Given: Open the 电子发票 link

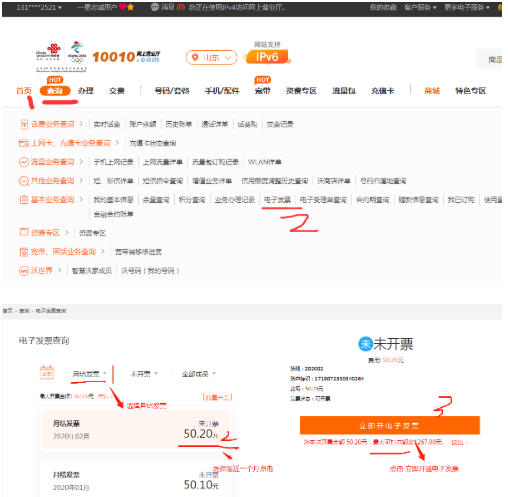Looking at the screenshot, I should 277,200.
